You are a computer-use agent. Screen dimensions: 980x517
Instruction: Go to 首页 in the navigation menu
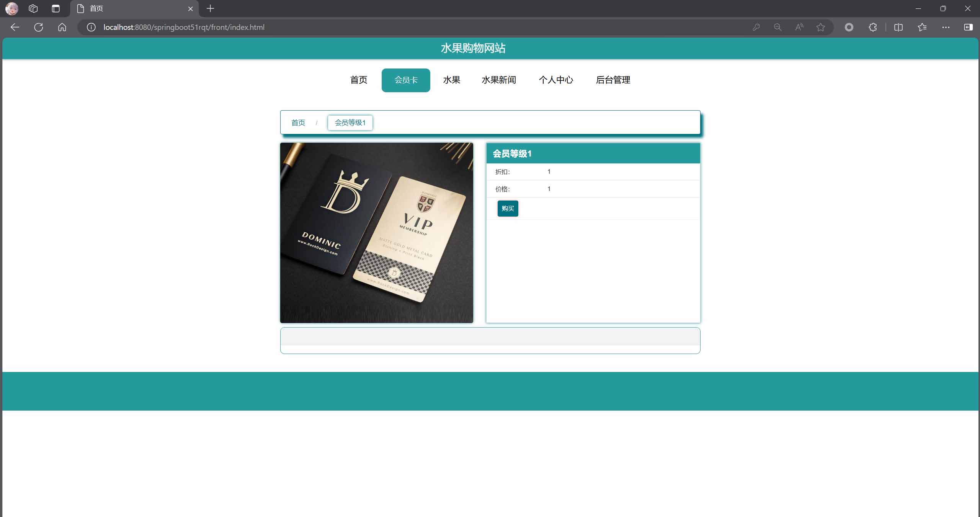click(359, 80)
